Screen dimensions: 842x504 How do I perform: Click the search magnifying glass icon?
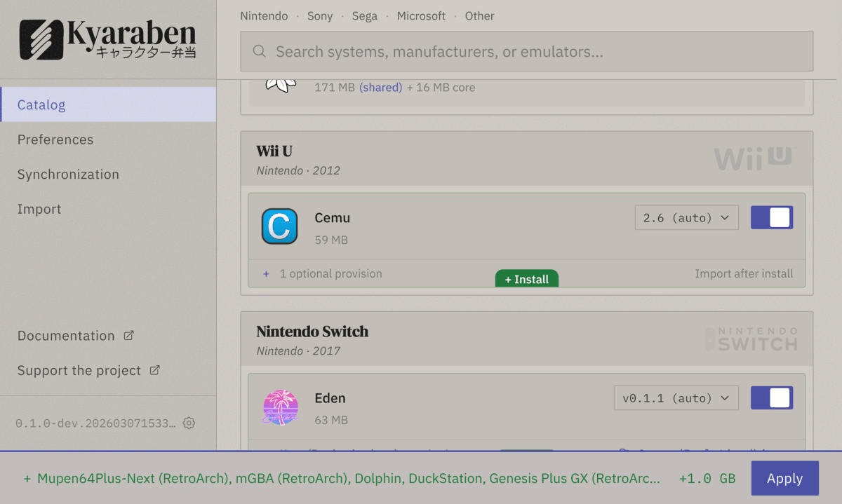point(259,50)
